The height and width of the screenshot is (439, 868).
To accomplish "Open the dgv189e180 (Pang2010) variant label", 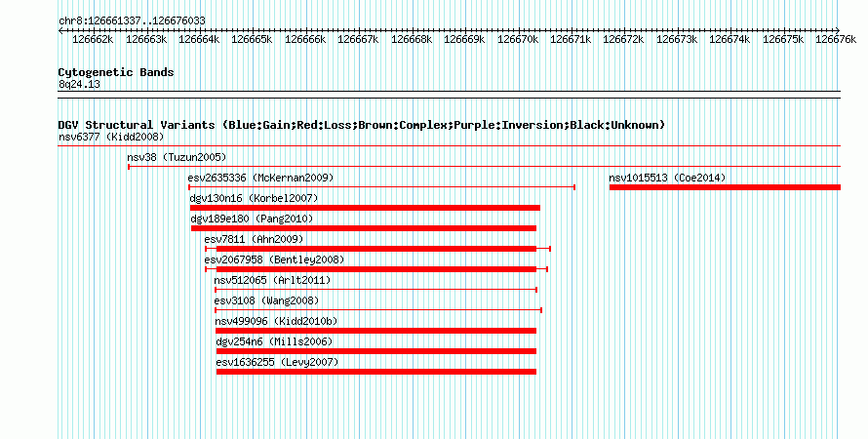I will tap(252, 219).
